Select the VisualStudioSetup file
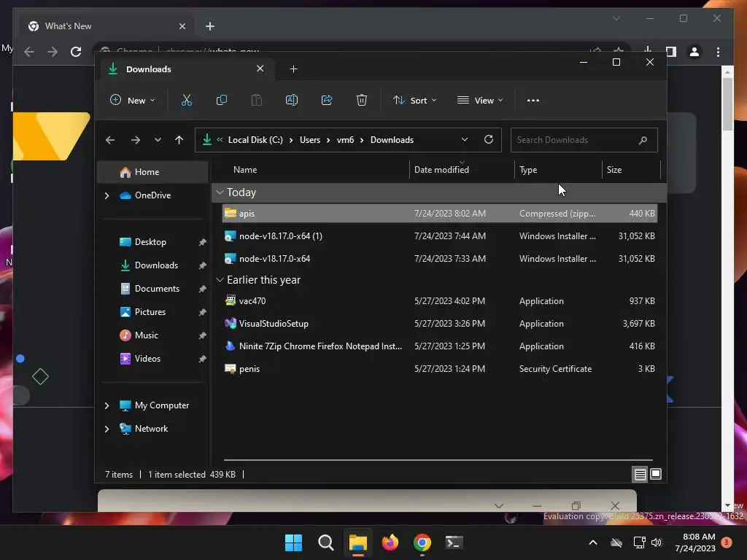Image resolution: width=747 pixels, height=560 pixels. click(440, 324)
